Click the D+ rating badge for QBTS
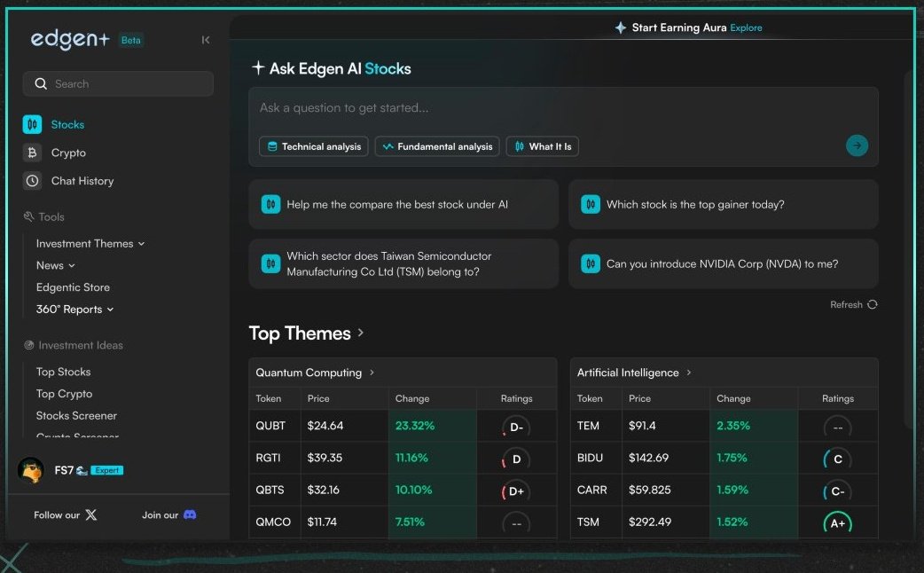This screenshot has height=573, width=924. 516,491
